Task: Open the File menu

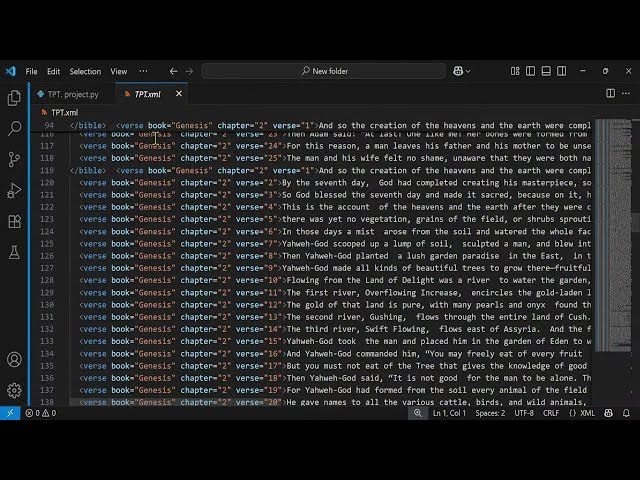Action: (31, 71)
